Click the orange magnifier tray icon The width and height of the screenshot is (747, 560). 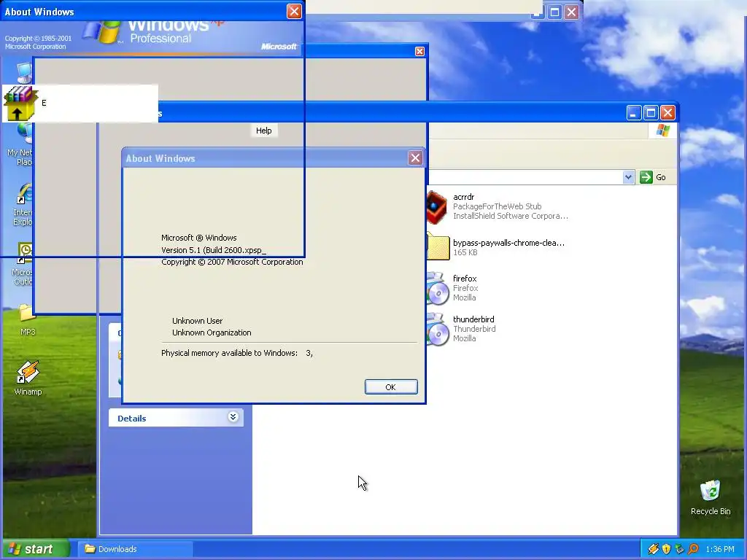(x=693, y=549)
